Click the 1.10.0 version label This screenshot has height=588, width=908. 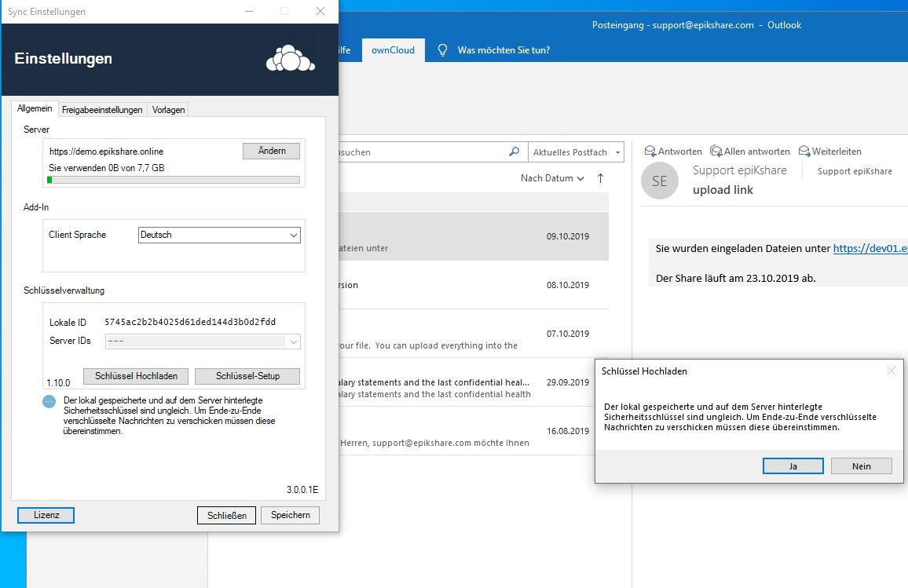58,383
